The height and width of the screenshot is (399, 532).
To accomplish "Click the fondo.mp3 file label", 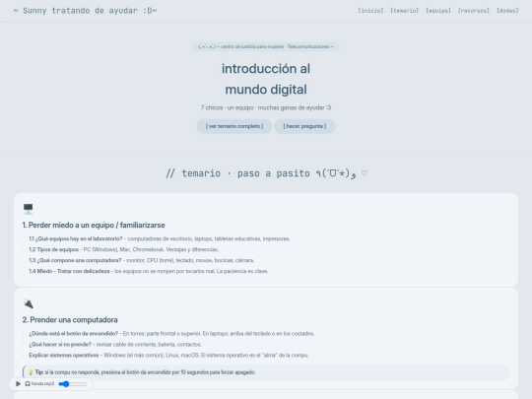I will (42, 384).
